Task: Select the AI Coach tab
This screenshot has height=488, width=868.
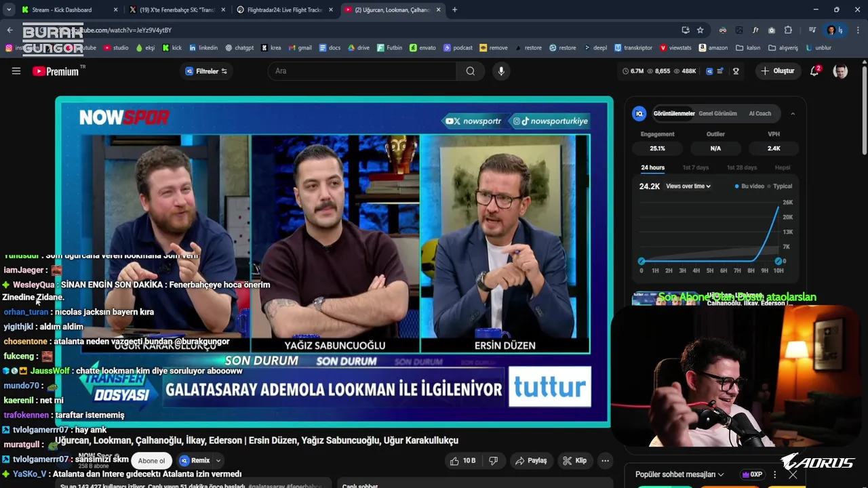Action: click(x=759, y=114)
